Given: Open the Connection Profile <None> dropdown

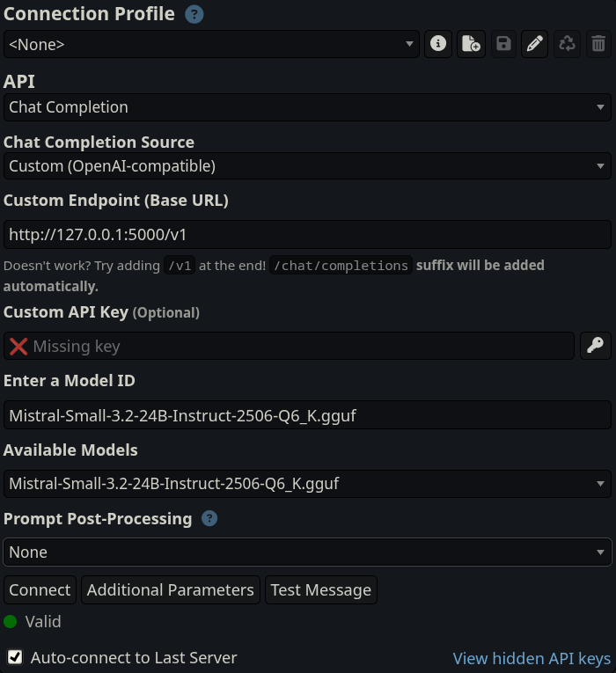Looking at the screenshot, I should 211,44.
